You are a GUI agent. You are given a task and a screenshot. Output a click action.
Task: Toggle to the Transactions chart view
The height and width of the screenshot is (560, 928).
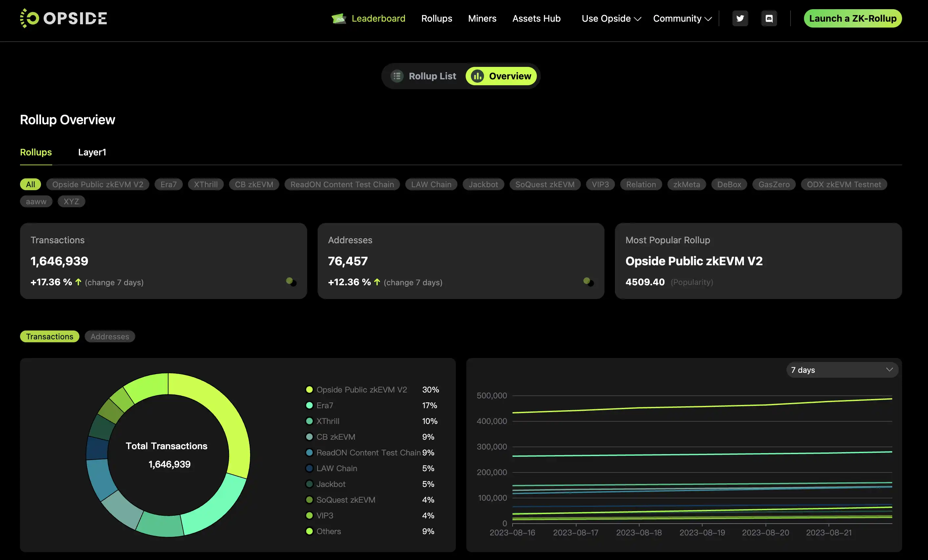click(49, 336)
